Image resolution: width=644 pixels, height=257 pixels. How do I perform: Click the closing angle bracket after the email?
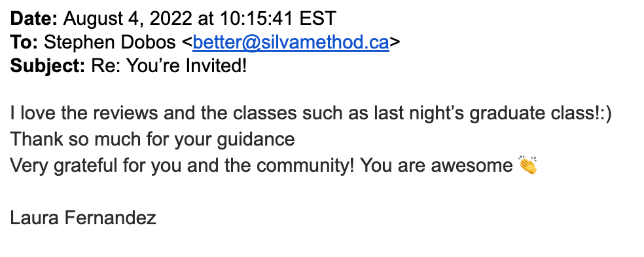pyautogui.click(x=394, y=43)
